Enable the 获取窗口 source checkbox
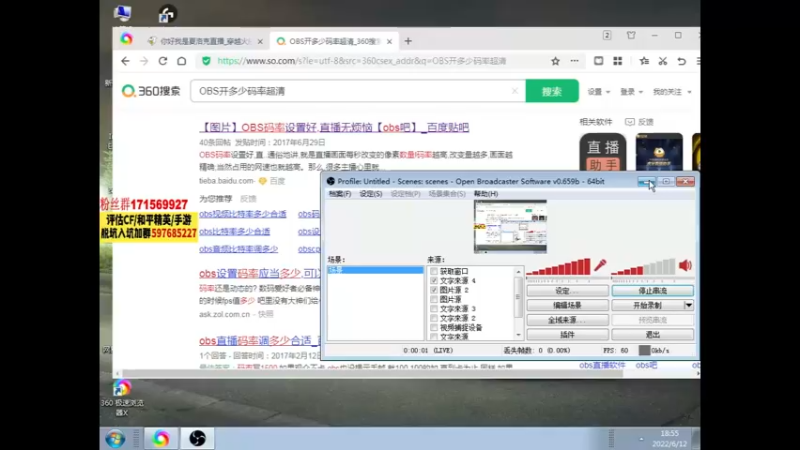 [434, 271]
